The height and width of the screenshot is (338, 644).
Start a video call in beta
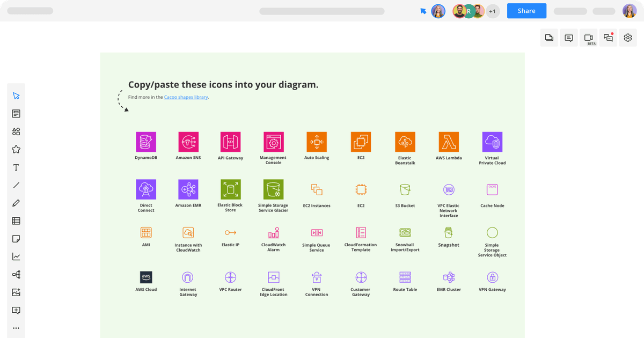pyautogui.click(x=588, y=38)
